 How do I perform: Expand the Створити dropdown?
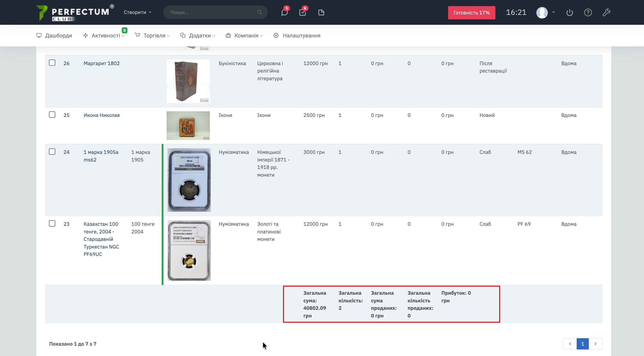[x=138, y=12]
